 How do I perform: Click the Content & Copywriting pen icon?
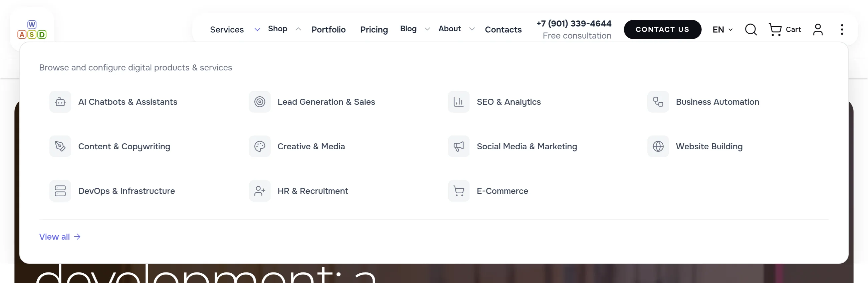tap(60, 146)
